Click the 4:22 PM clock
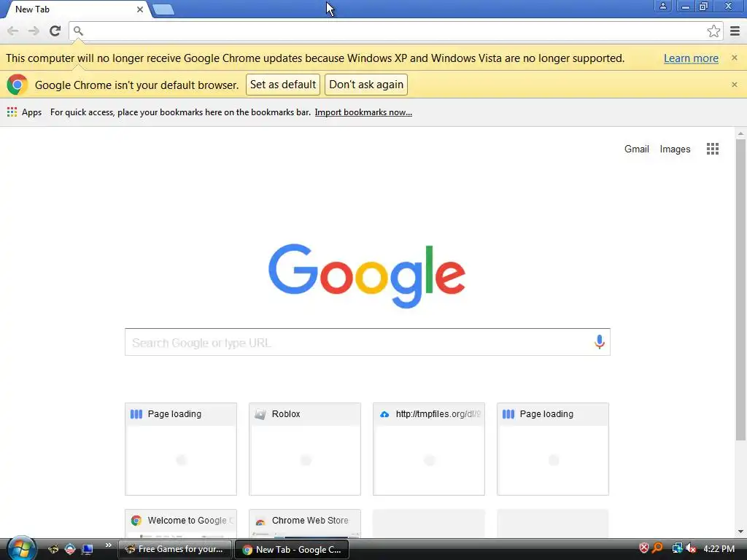Viewport: 747px width, 560px height. click(719, 549)
